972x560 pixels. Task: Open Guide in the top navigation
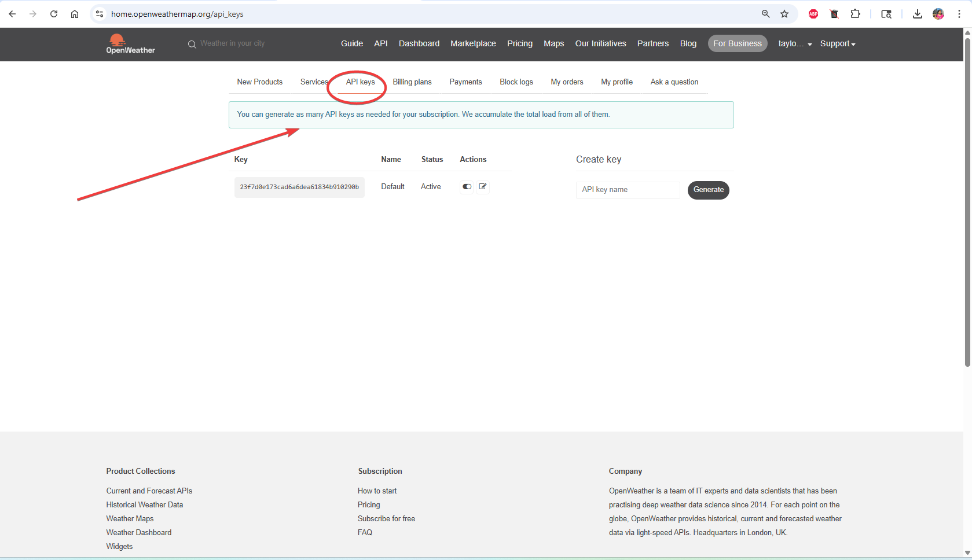point(352,43)
